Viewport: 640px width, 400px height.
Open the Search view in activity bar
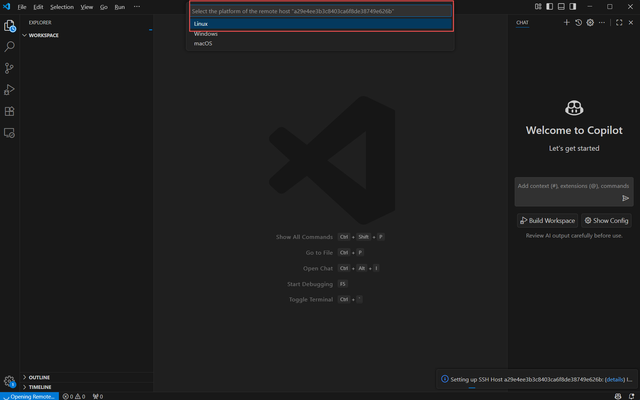[x=10, y=46]
